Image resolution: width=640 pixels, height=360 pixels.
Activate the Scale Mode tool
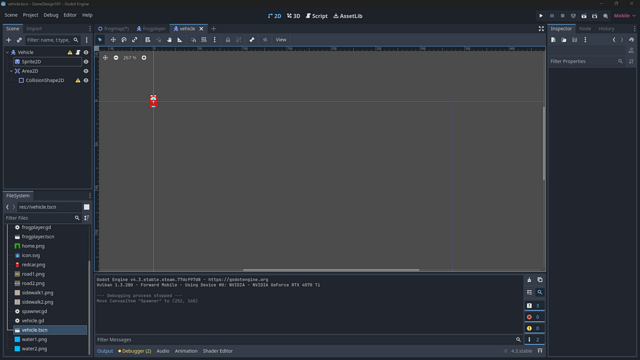click(135, 40)
